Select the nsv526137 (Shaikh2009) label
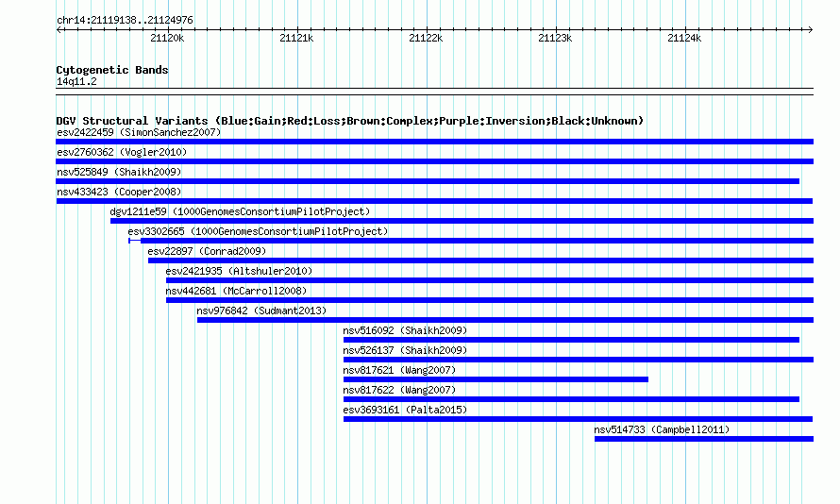The image size is (840, 504). click(405, 350)
